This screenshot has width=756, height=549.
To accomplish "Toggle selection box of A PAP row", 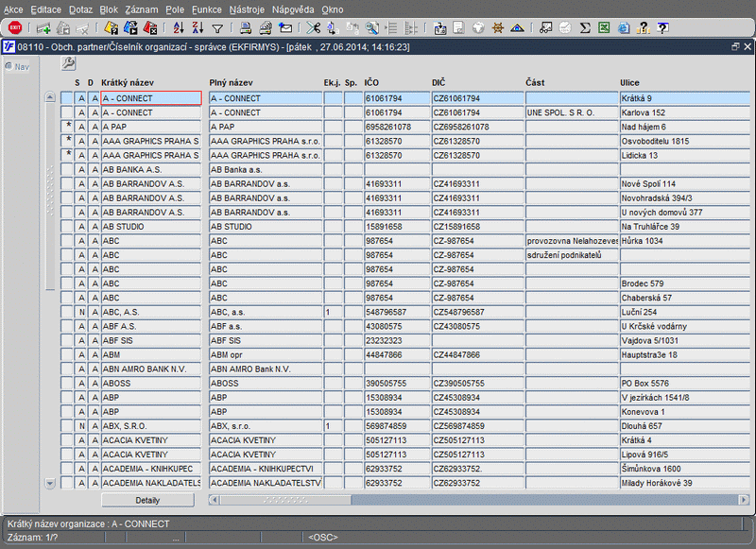I will click(x=67, y=127).
